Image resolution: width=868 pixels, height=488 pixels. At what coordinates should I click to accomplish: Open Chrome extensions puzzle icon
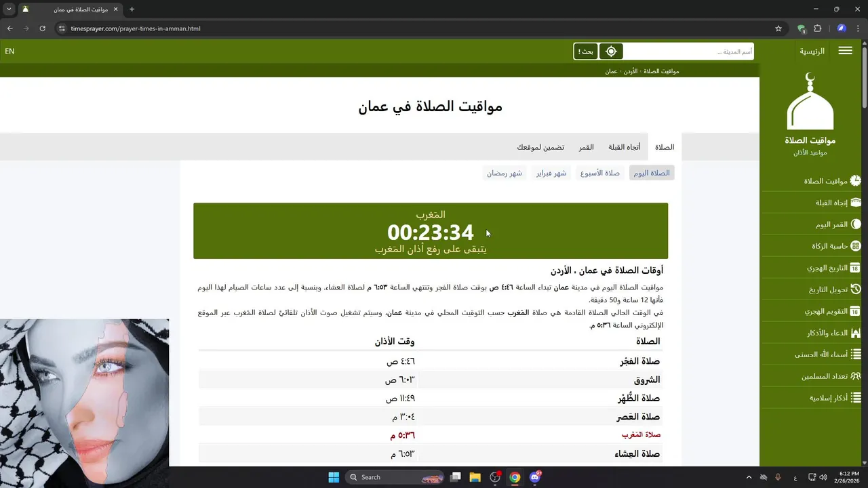pos(817,28)
